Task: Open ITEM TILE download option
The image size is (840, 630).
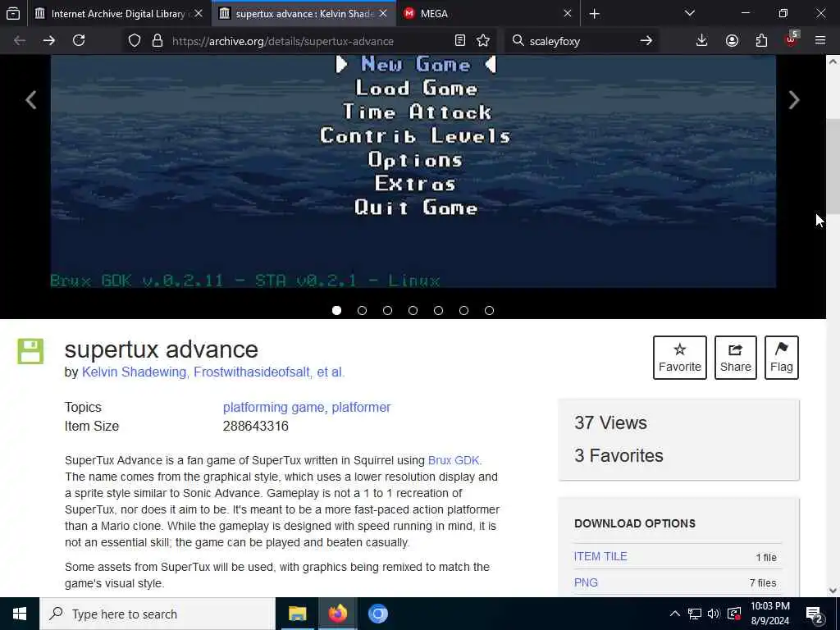Action: click(600, 557)
